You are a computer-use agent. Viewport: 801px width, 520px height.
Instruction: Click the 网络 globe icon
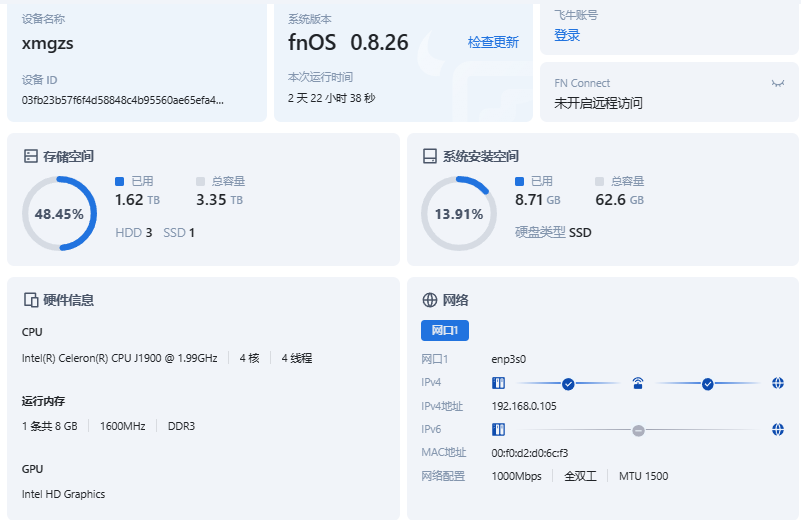pyautogui.click(x=430, y=300)
